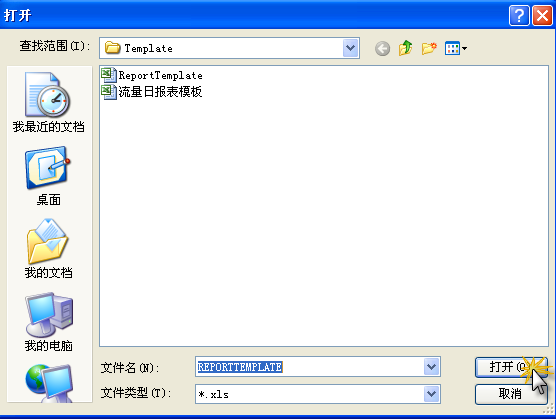Open My Computer (我的电脑) shortcut
This screenshot has width=556, height=419.
coord(48,322)
